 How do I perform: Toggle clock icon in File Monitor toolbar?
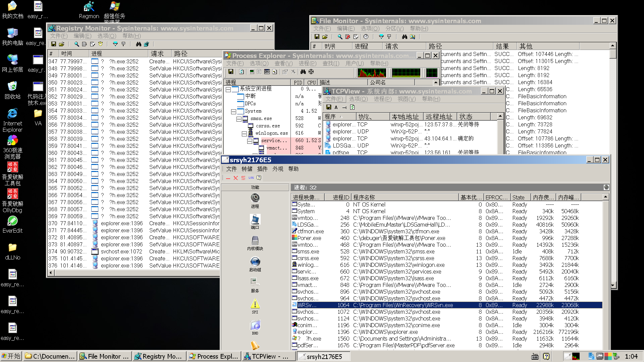tap(366, 37)
